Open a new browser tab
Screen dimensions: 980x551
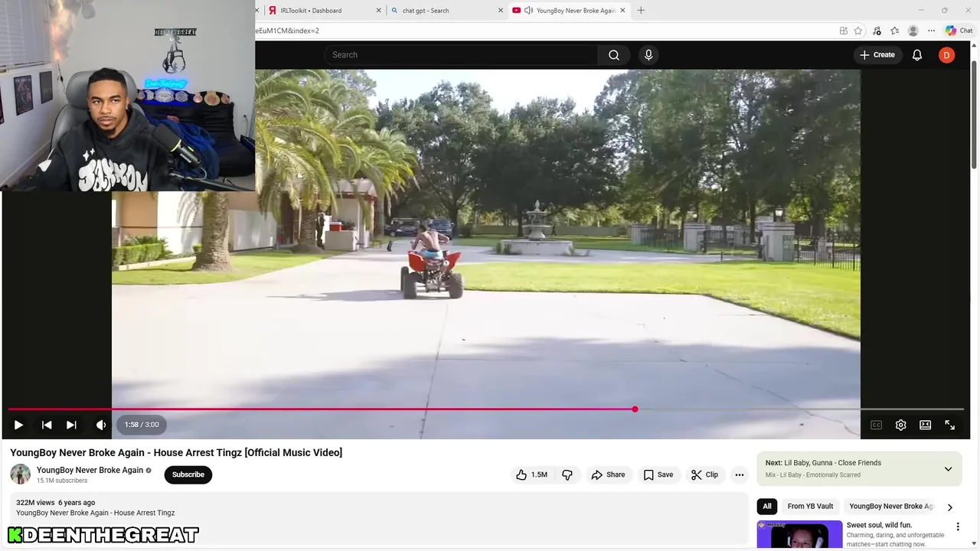point(641,11)
